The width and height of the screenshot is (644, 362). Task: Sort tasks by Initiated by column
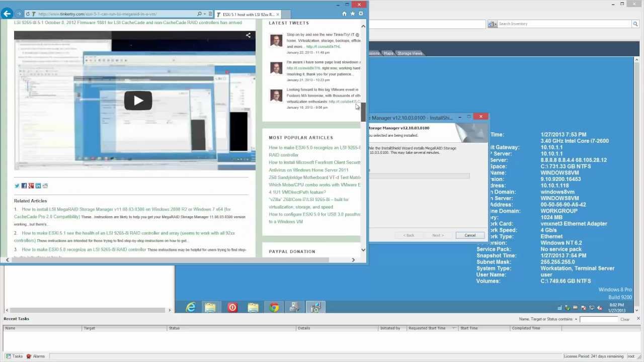(392, 328)
